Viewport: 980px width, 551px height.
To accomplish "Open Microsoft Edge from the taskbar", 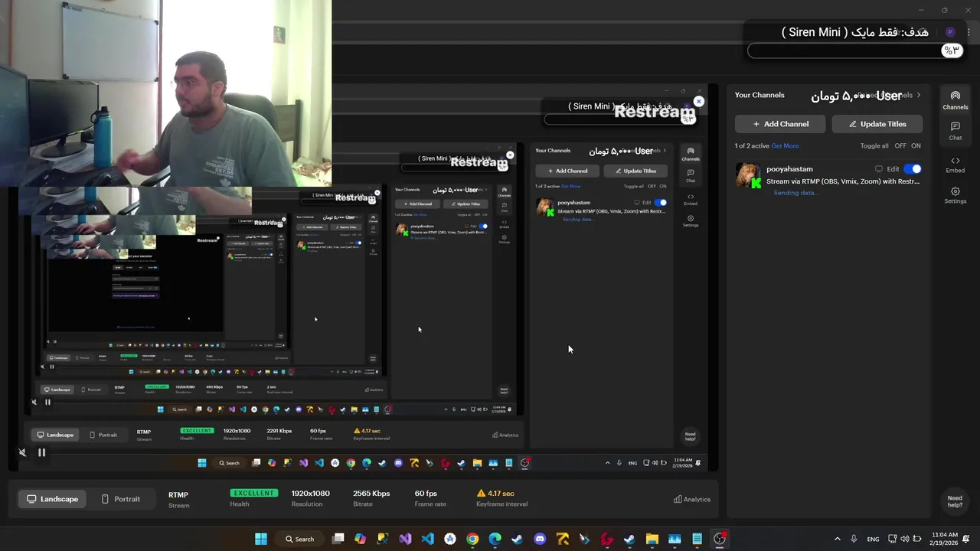I will coord(495,539).
